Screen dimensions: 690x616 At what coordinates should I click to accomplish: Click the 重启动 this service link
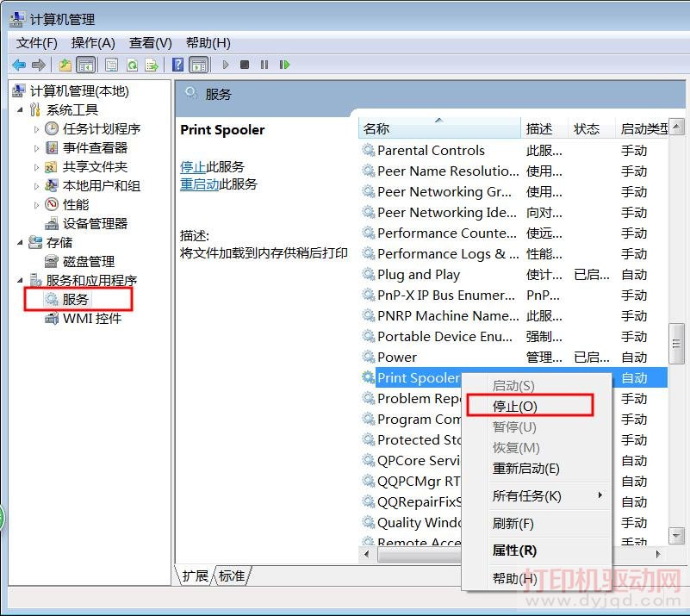pos(199,184)
